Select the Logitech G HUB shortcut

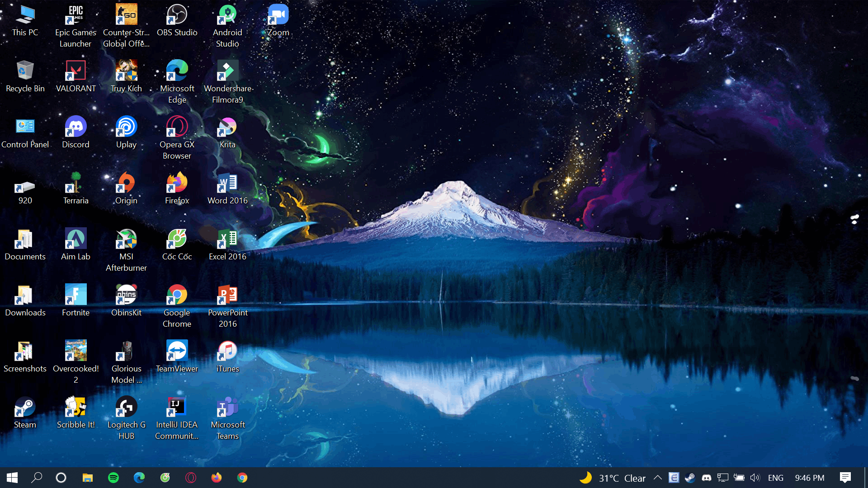click(x=126, y=418)
